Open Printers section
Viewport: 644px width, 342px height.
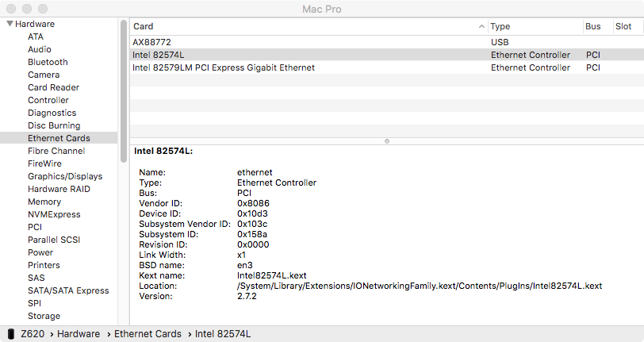44,266
